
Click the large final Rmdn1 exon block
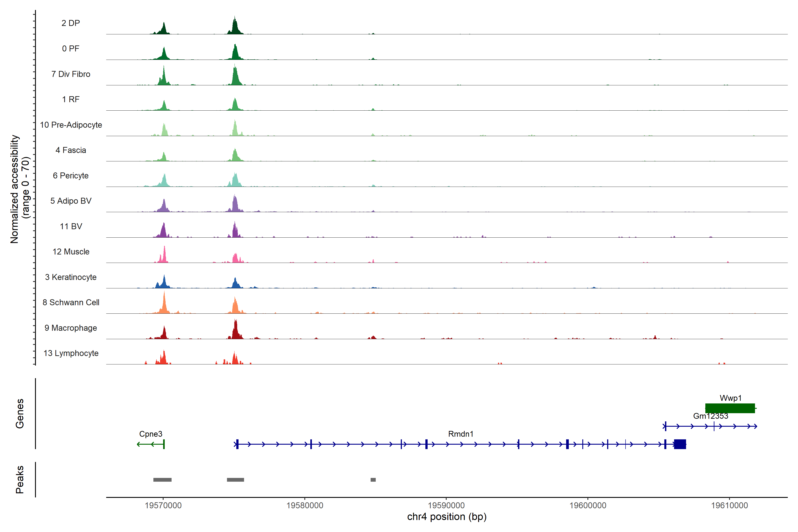[x=680, y=444]
